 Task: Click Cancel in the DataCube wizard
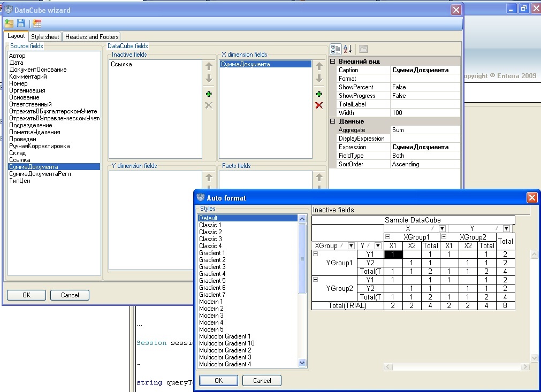point(70,295)
